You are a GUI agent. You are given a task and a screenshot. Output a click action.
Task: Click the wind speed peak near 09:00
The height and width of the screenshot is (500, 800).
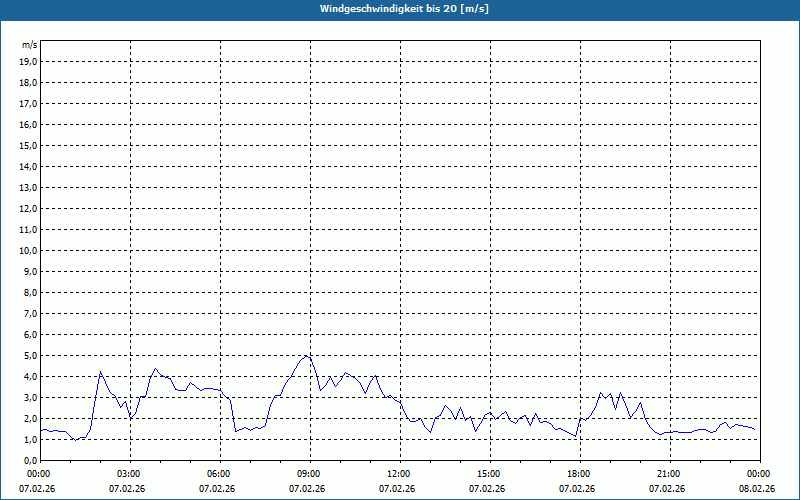click(x=307, y=355)
